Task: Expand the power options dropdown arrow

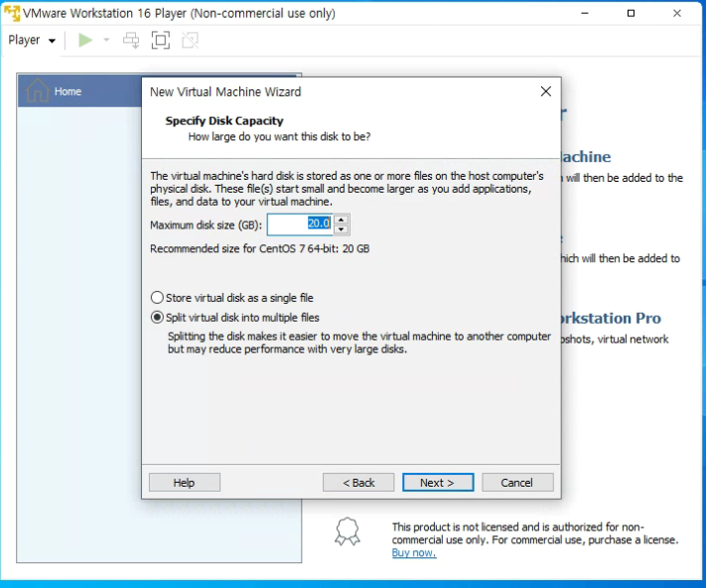Action: (x=106, y=40)
